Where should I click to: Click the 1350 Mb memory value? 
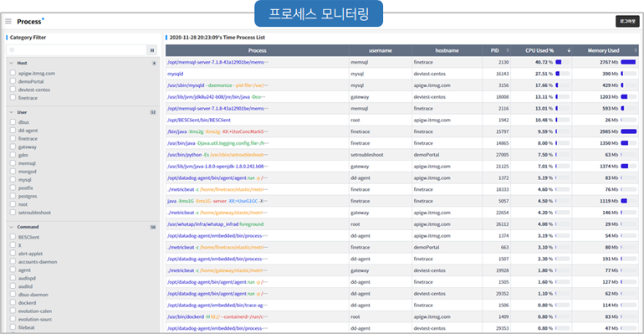[609, 143]
